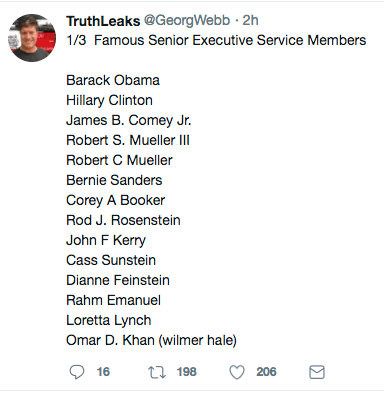
Task: Click the tweet's 'Famous Senior Executive Service Members' heading
Action: point(230,40)
